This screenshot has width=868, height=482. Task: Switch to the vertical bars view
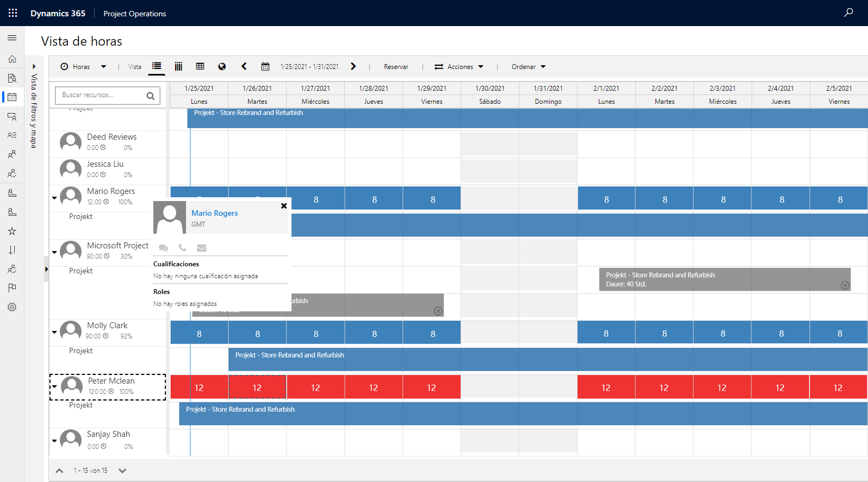click(178, 66)
